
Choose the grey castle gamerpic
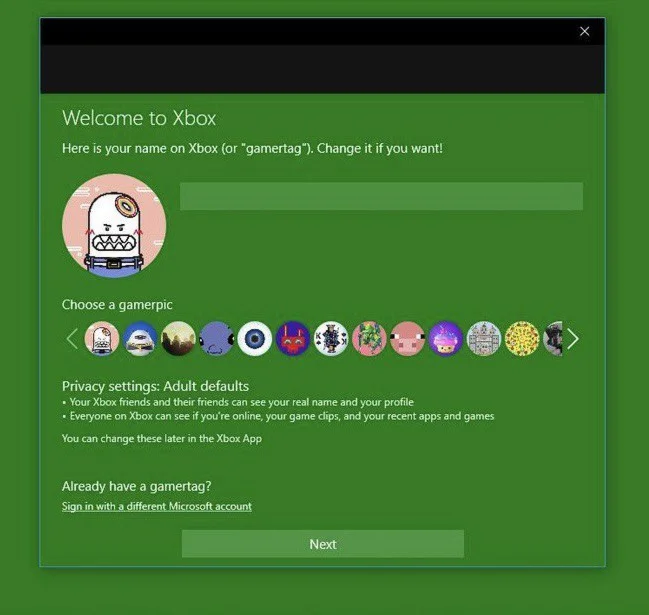click(484, 339)
